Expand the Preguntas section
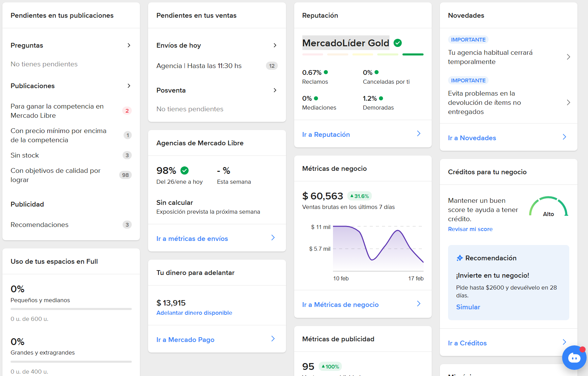Screen dimensions: 588x376 click(129, 45)
